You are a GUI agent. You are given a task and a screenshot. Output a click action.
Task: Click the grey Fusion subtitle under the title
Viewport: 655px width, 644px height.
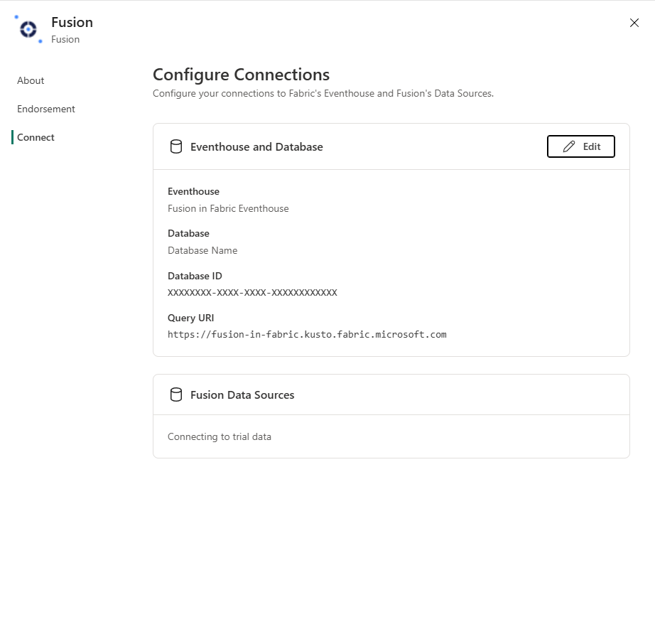(x=65, y=40)
